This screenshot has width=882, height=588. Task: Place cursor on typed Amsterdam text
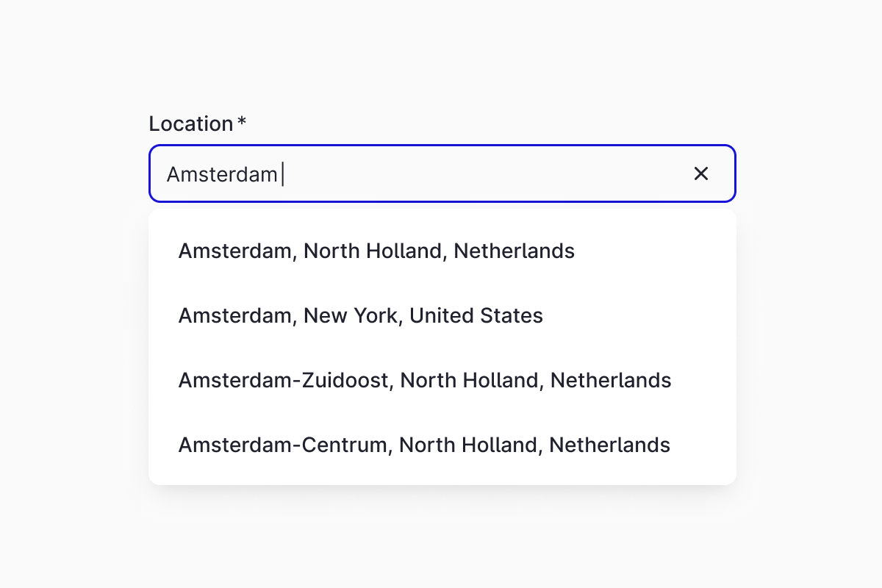coord(221,174)
